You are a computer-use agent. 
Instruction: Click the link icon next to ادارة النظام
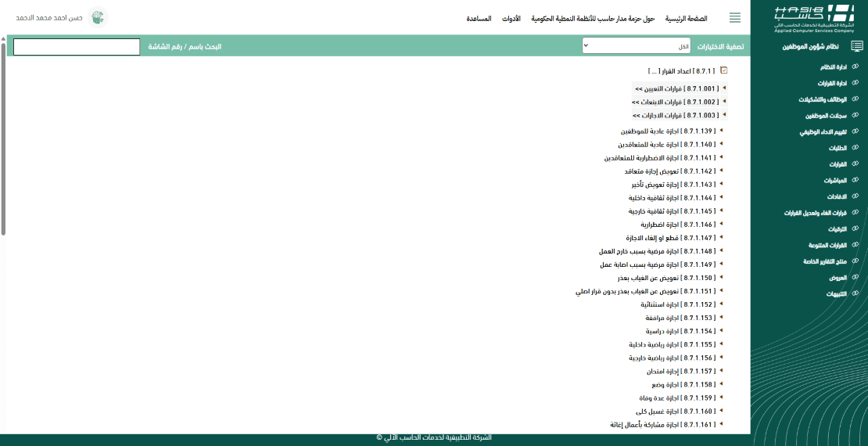coord(855,67)
